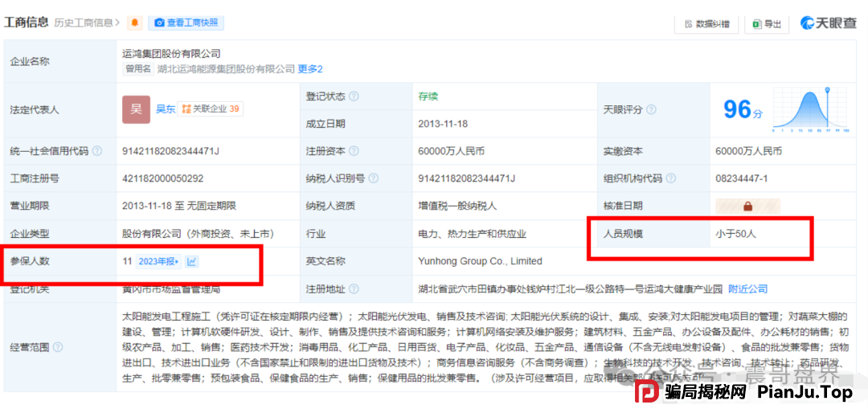Click help icon next to 统一社会信用代码
The width and height of the screenshot is (868, 409).
point(97,151)
